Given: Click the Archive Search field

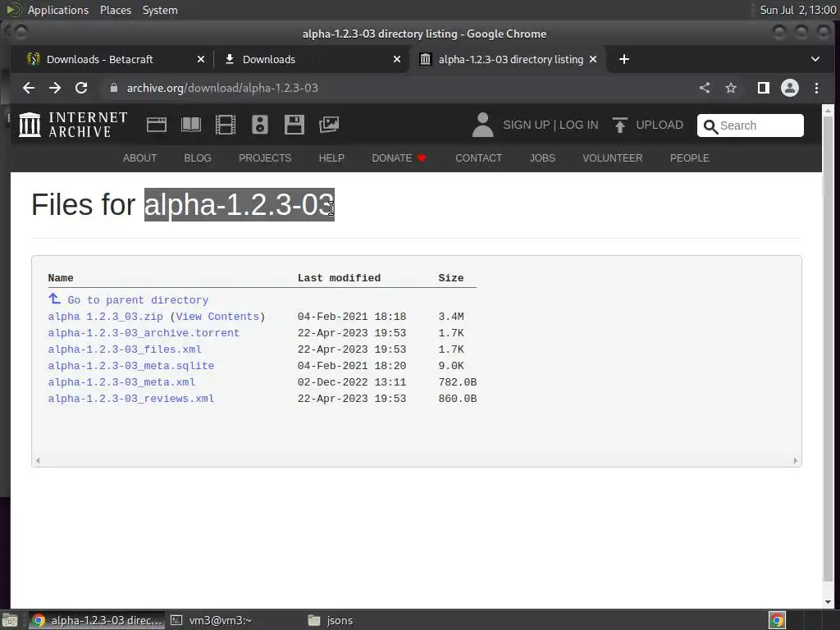Looking at the screenshot, I should click(750, 126).
